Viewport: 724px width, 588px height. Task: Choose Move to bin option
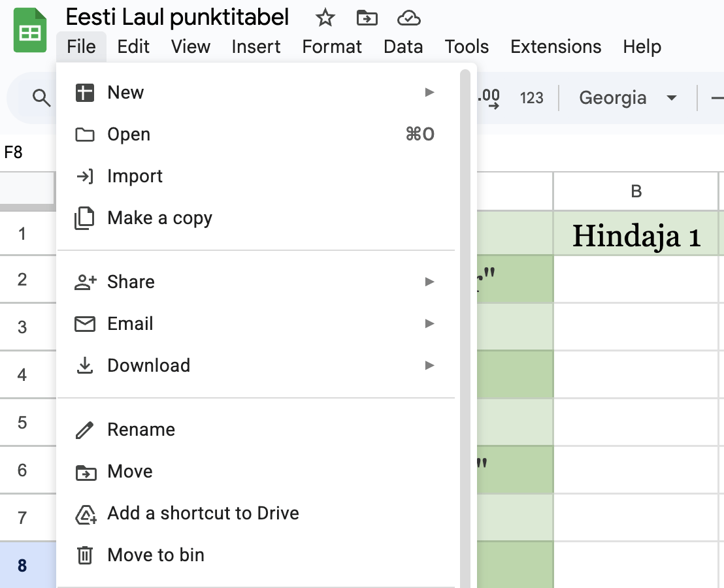pyautogui.click(x=156, y=555)
